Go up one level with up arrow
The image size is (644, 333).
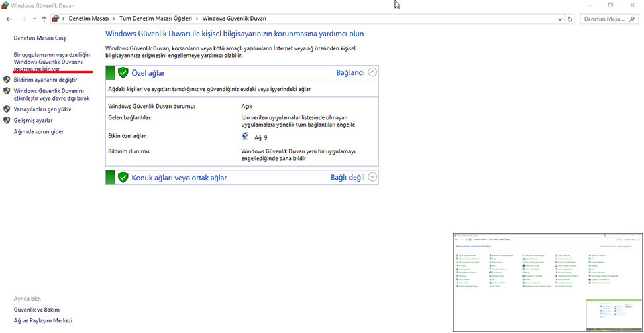(x=44, y=19)
